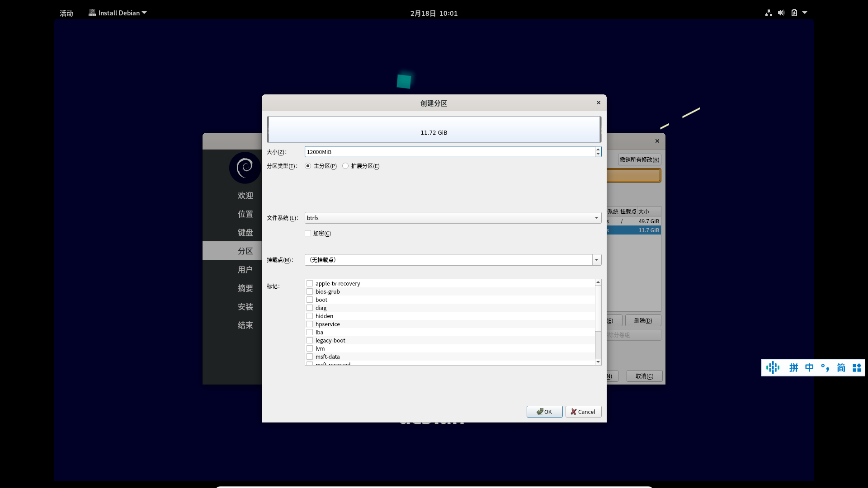
Task: Toggle the 中 Chinese mode icon on IME bar
Action: pyautogui.click(x=809, y=368)
